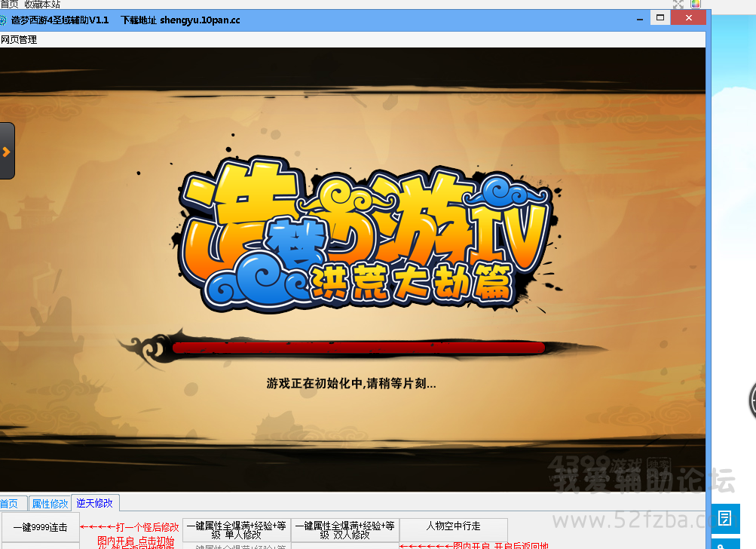Click the 游戏正在初始化中 loading text

click(x=351, y=384)
